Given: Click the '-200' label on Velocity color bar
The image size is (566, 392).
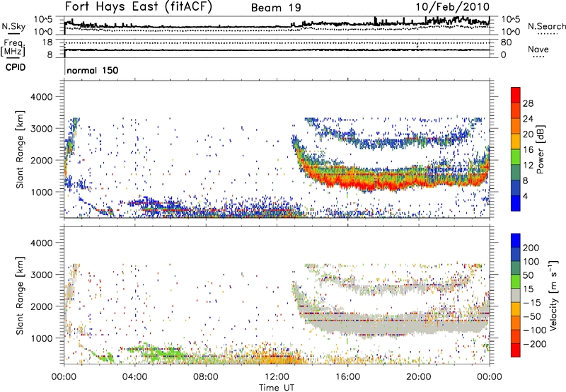Looking at the screenshot, I should pyautogui.click(x=536, y=344).
